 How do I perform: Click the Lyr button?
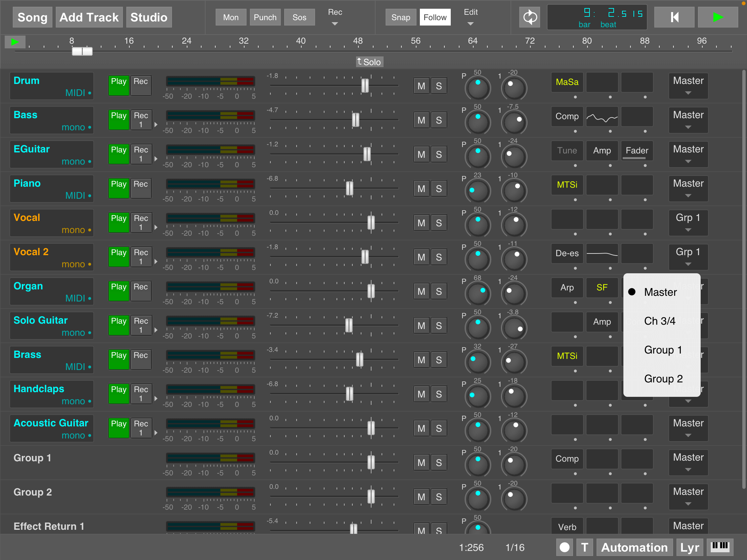[x=689, y=547]
